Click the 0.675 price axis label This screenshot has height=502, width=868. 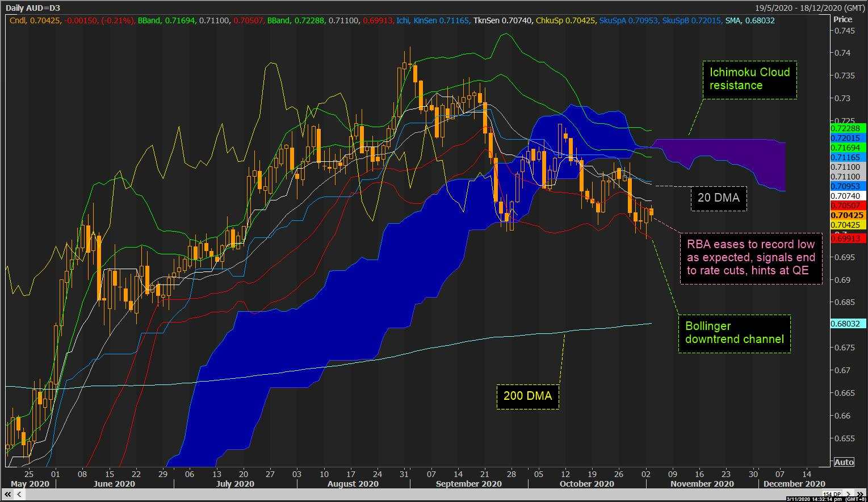pos(844,348)
